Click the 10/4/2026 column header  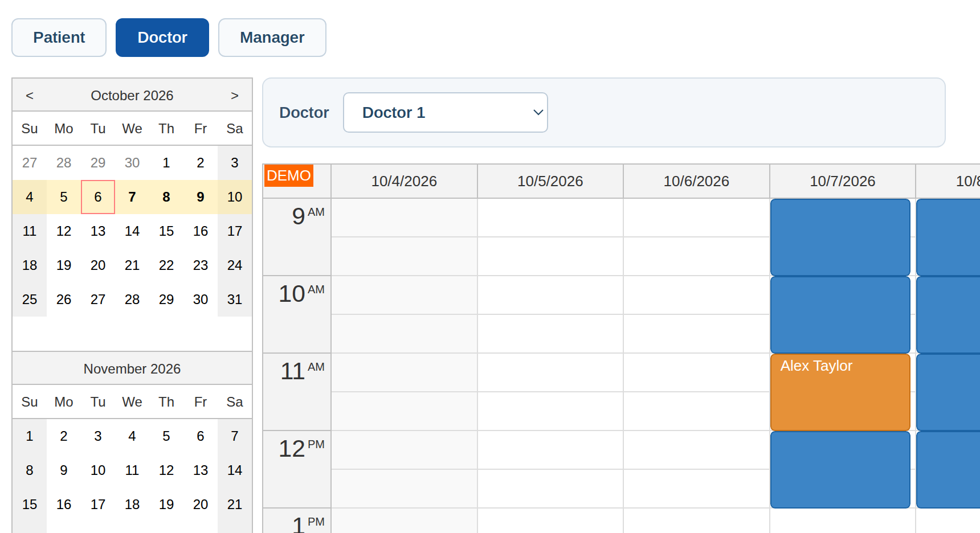(x=404, y=181)
